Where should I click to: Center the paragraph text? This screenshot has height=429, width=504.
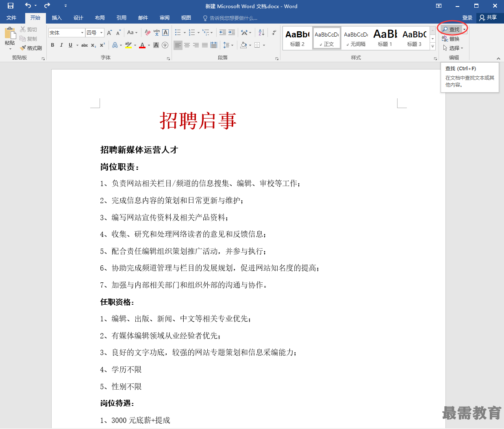click(x=187, y=45)
